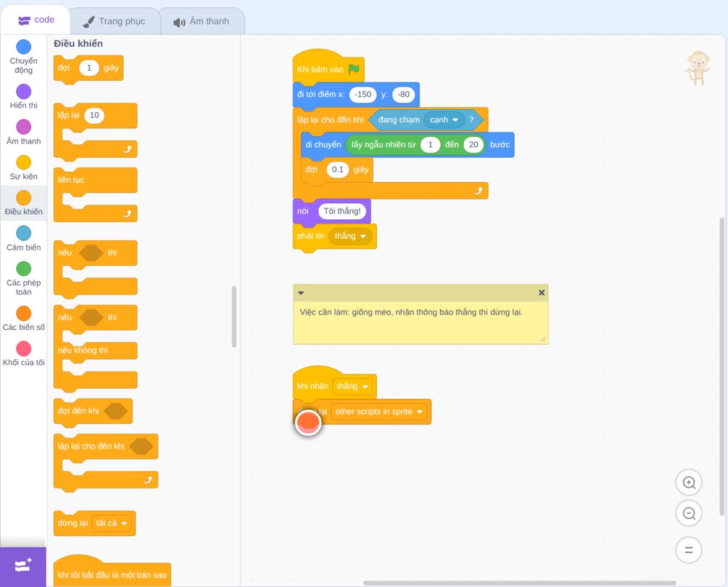
Task: Select the Các phép toán category circle
Action: click(24, 269)
